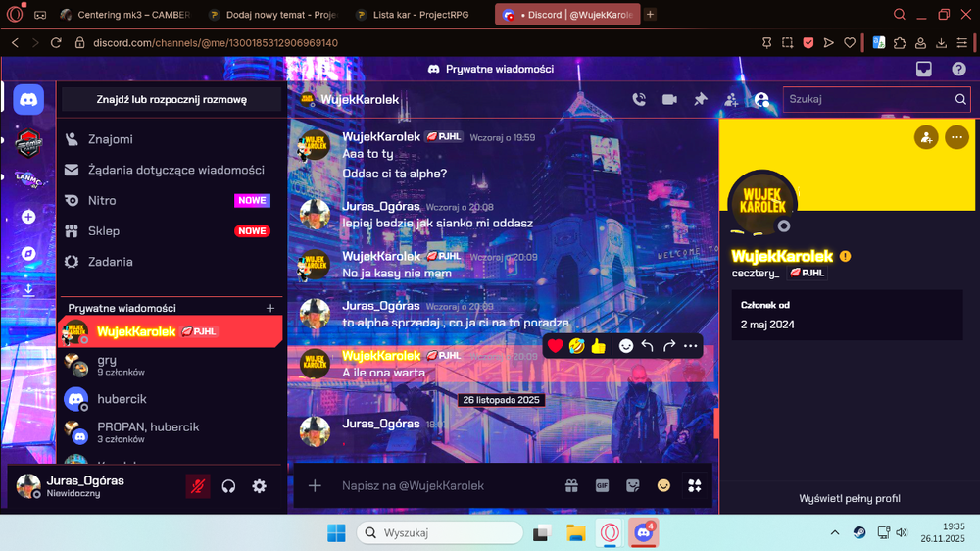Start a video call

coord(669,99)
